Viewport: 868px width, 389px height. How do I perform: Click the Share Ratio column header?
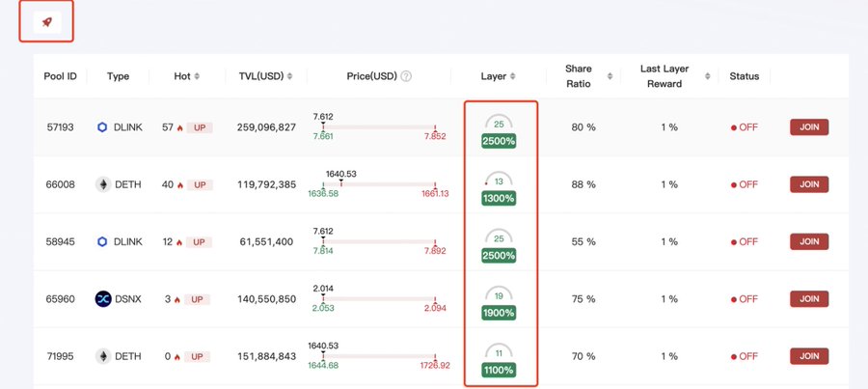point(579,76)
